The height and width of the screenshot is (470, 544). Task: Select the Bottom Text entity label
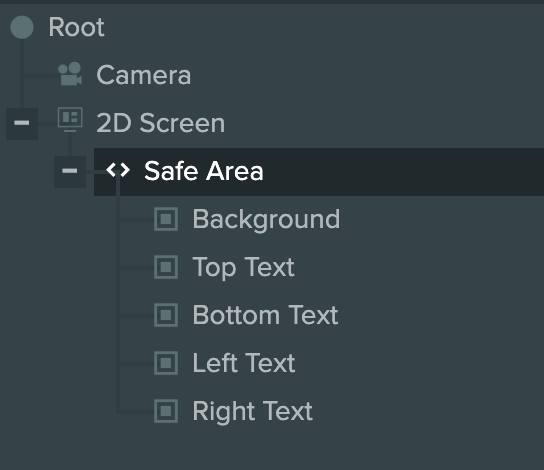[265, 315]
